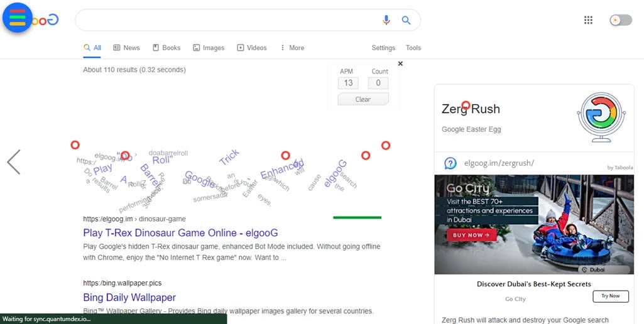Image resolution: width=644 pixels, height=324 pixels.
Task: Switch to the News tab
Action: coord(126,48)
